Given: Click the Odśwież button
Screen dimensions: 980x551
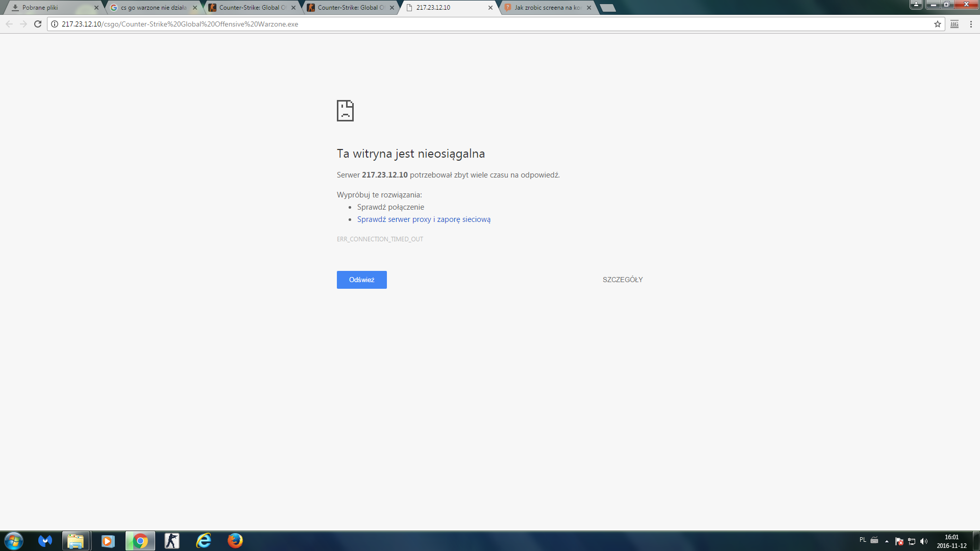Looking at the screenshot, I should pyautogui.click(x=361, y=280).
